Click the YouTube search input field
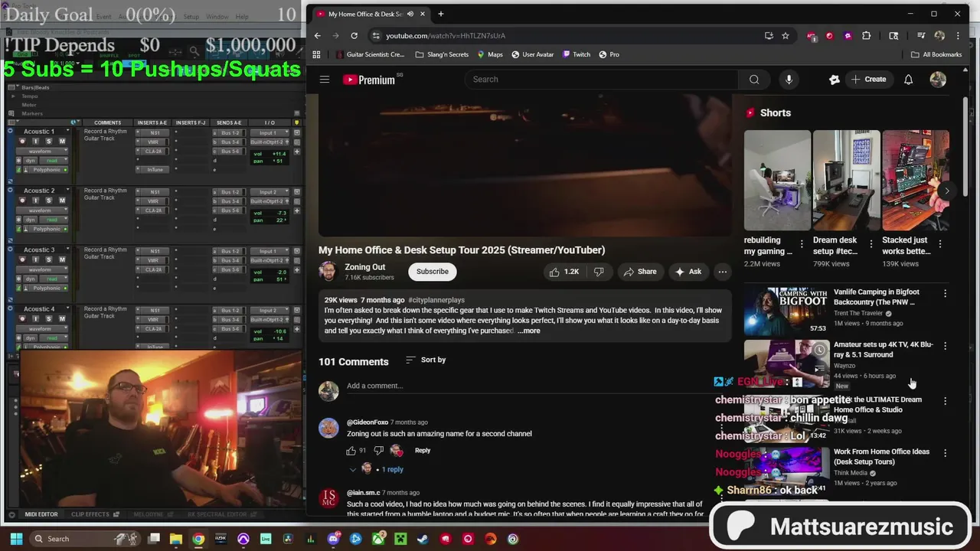This screenshot has height=551, width=980. pyautogui.click(x=601, y=80)
